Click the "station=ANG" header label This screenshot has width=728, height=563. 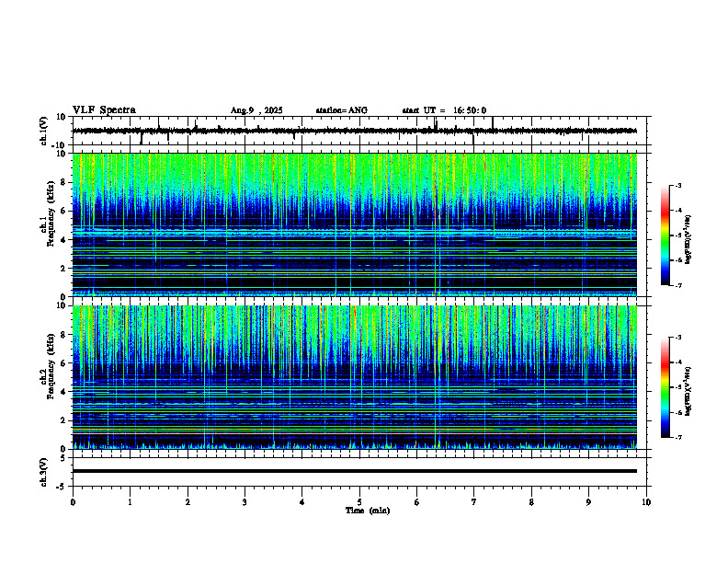(x=341, y=110)
